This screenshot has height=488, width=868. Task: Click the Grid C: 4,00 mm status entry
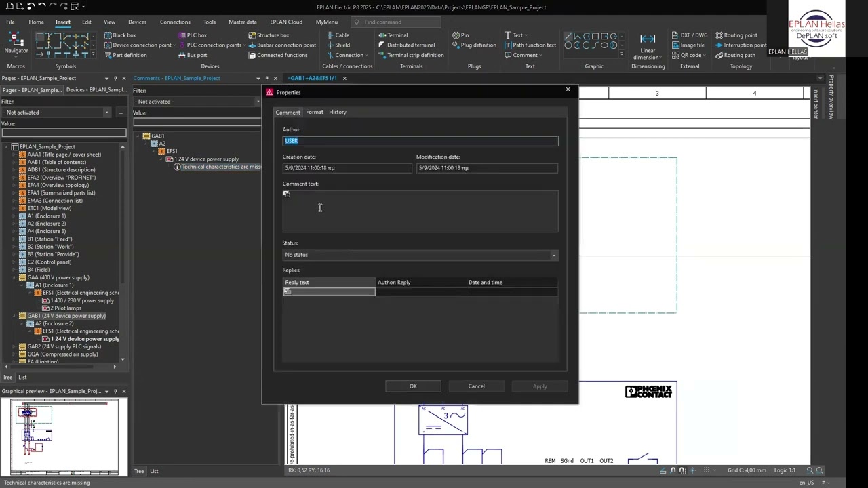747,470
